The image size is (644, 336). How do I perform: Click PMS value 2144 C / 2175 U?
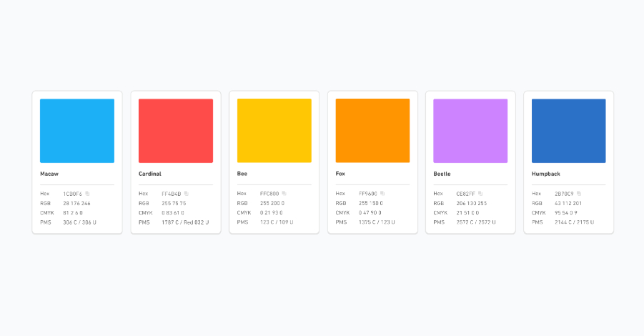pos(575,222)
